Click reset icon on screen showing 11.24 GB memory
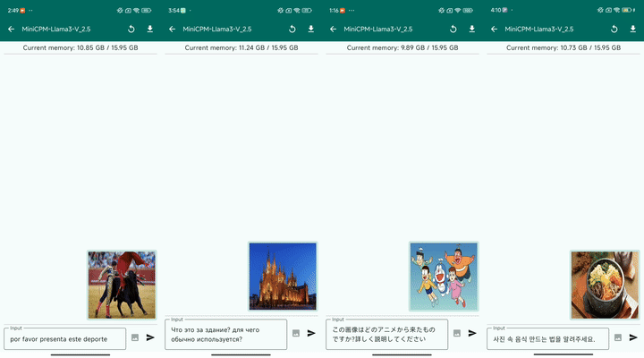The height and width of the screenshot is (358, 644). click(292, 29)
